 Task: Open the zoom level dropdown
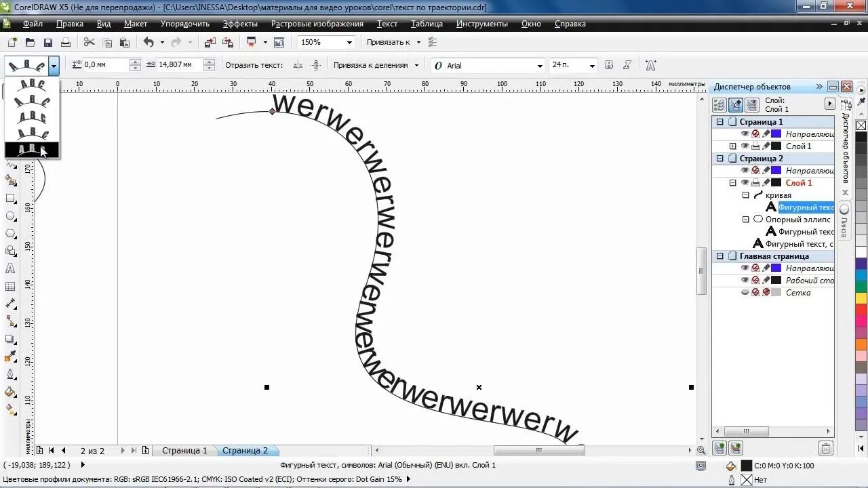tap(350, 42)
